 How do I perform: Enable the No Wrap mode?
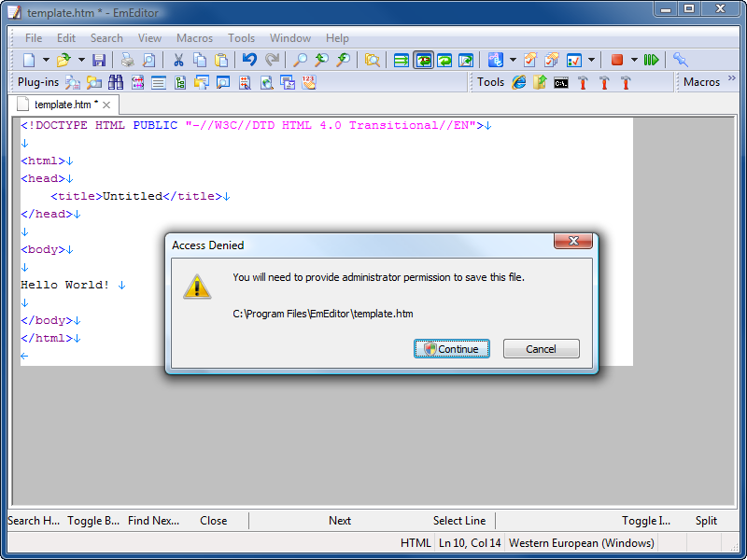402,60
